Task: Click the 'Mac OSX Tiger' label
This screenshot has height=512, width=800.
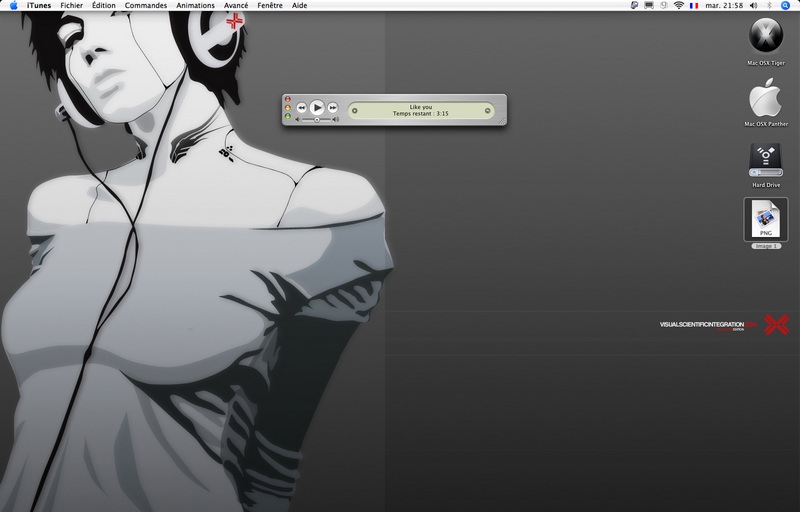Action: point(766,63)
